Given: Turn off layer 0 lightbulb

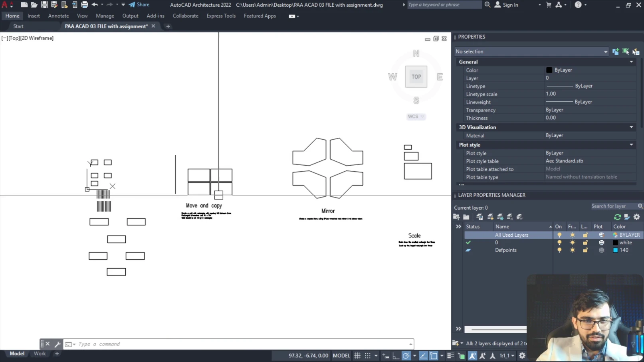Looking at the screenshot, I should tap(559, 243).
